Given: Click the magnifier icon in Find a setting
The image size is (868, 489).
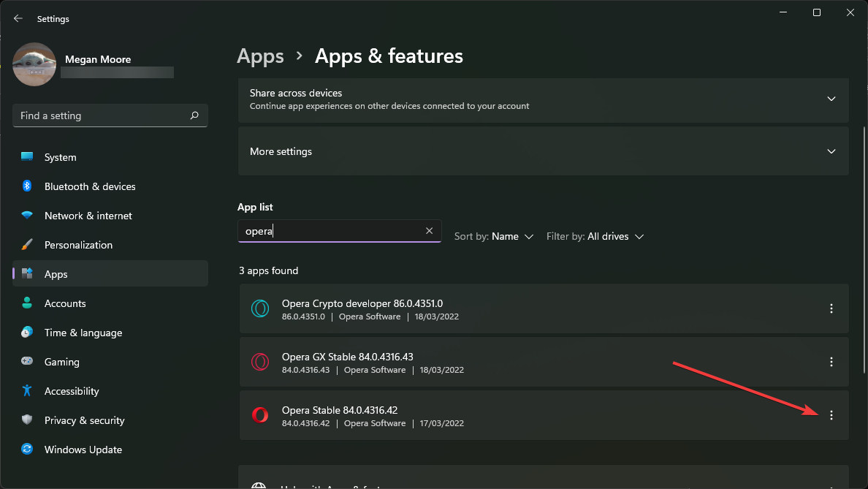Looking at the screenshot, I should (x=194, y=115).
